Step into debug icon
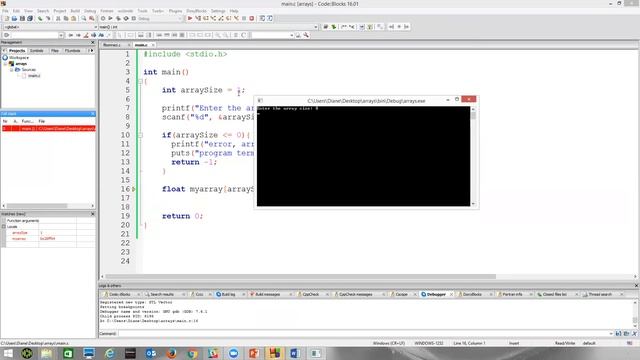Viewport: 640px width, 360px height. point(213,18)
